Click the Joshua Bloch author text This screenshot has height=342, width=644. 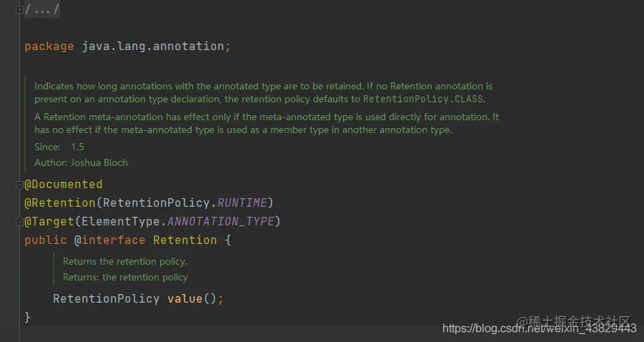pos(99,163)
